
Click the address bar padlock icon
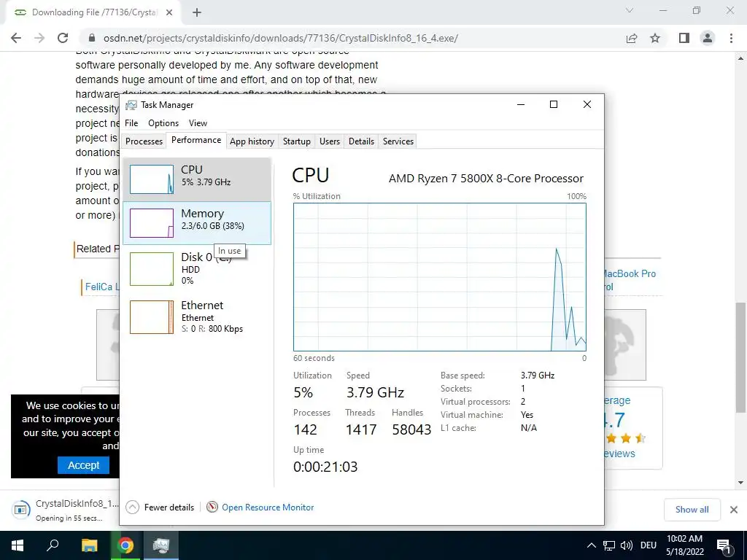[x=93, y=38]
